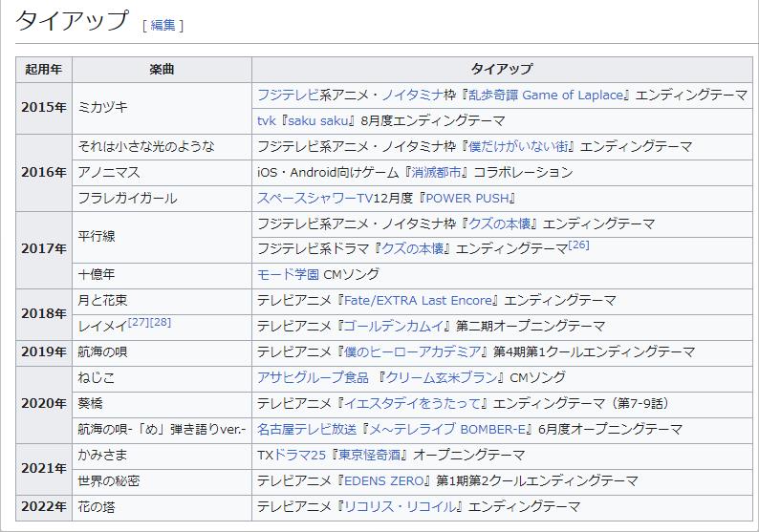Open the 僕だけがいない街 link
759x532 pixels.
(518, 146)
